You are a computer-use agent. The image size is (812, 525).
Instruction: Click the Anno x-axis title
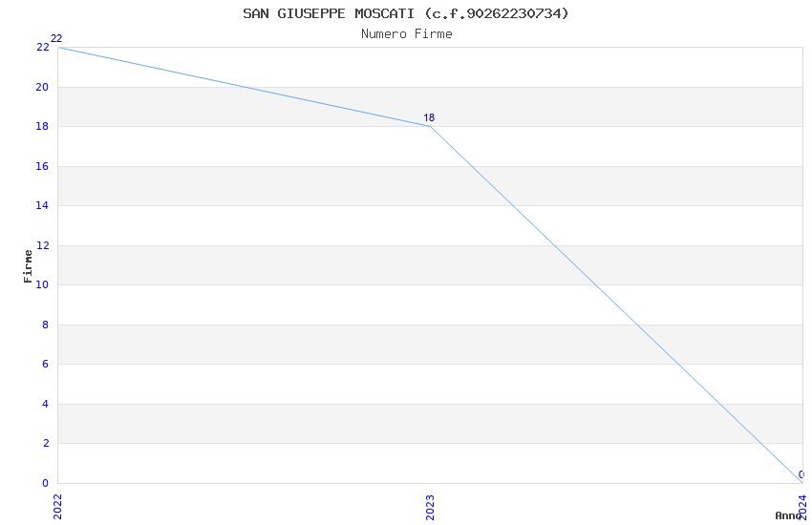(x=788, y=515)
